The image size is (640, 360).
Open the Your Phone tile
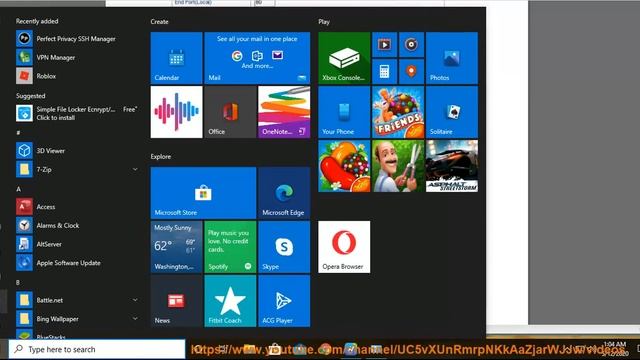(x=344, y=112)
